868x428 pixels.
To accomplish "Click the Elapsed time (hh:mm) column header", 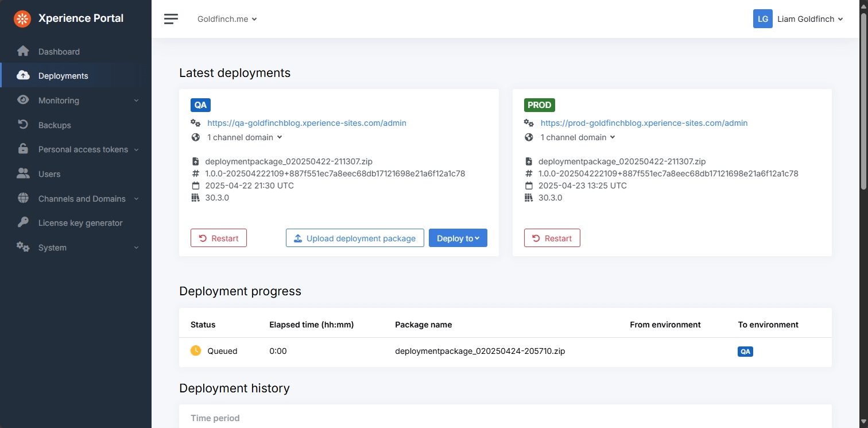I will coord(312,325).
